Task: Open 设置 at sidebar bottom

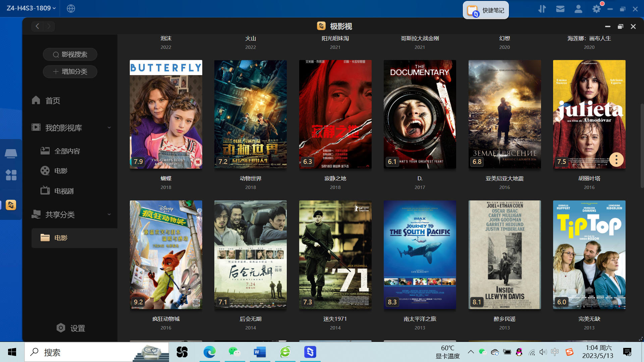Action: click(x=71, y=328)
